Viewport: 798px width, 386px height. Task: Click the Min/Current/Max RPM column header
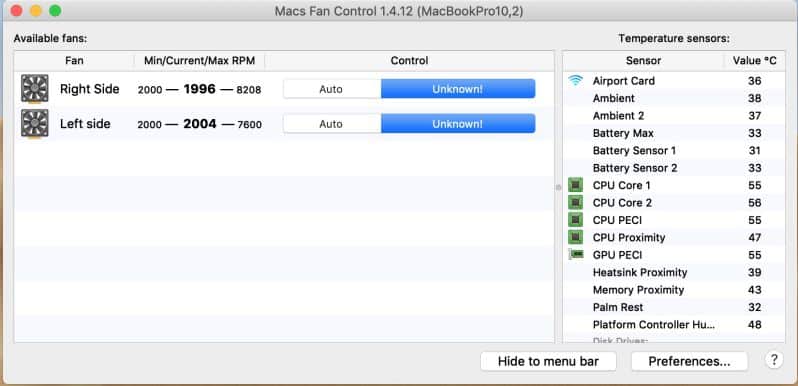click(200, 61)
